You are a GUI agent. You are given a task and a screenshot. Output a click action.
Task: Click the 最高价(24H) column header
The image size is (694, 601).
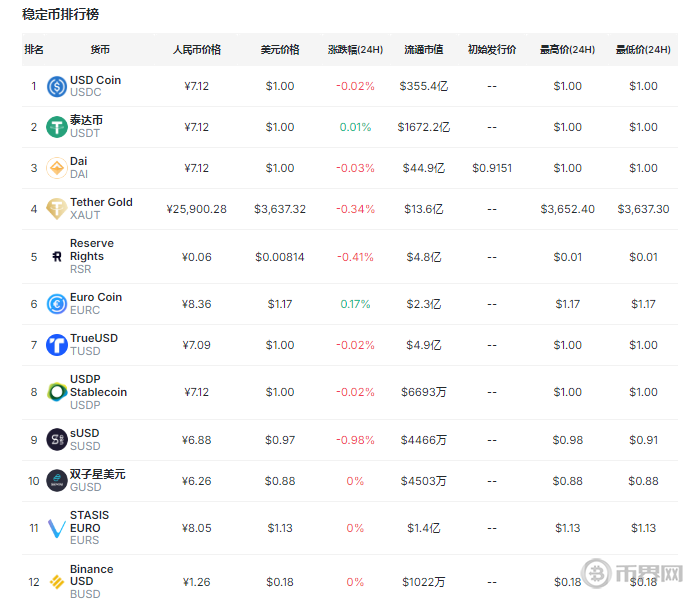click(567, 50)
